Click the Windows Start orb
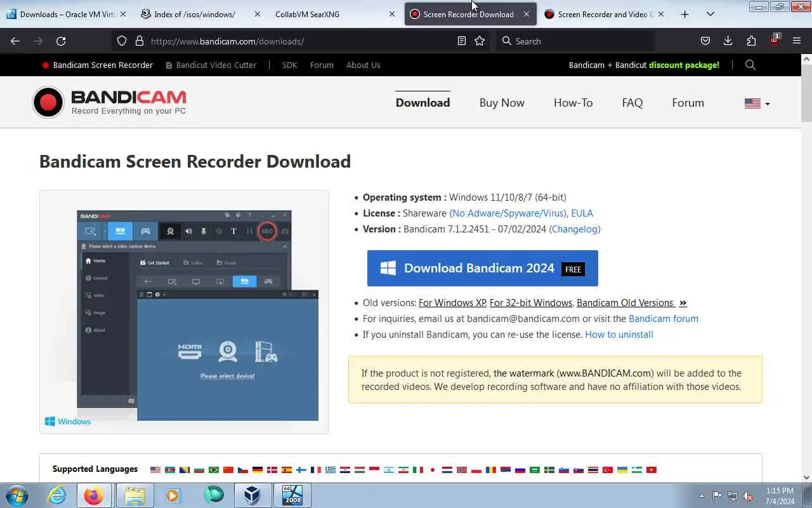Image resolution: width=812 pixels, height=508 pixels. [16, 495]
